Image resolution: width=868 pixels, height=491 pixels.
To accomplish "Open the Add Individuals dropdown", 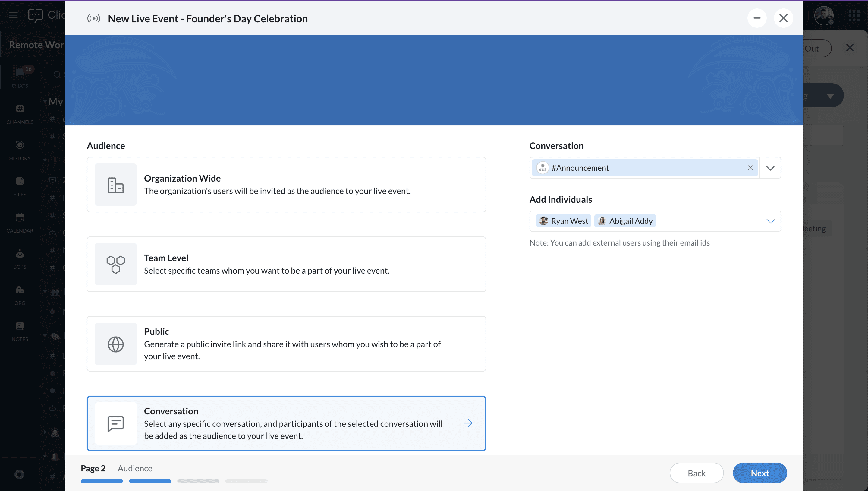I will [x=771, y=221].
